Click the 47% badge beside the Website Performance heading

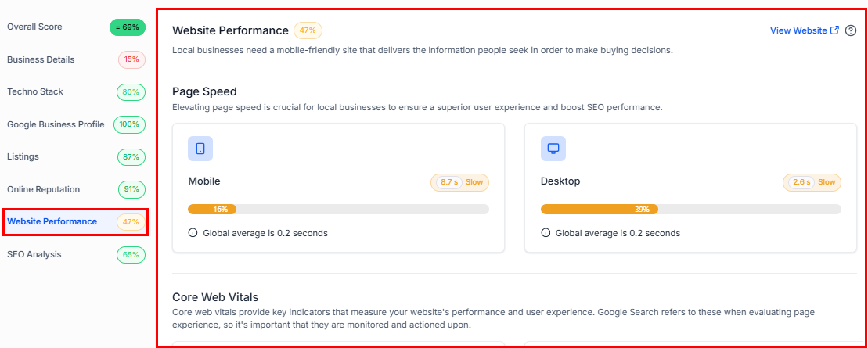coord(308,30)
